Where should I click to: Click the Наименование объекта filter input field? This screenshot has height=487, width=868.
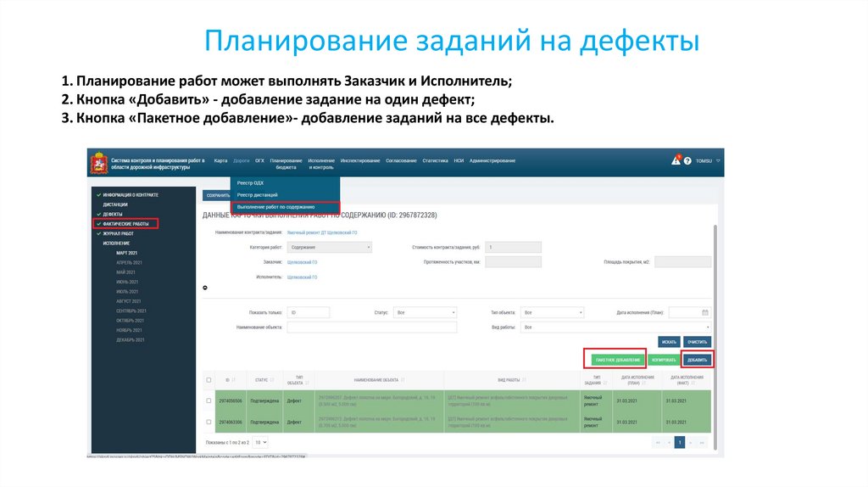pyautogui.click(x=372, y=327)
